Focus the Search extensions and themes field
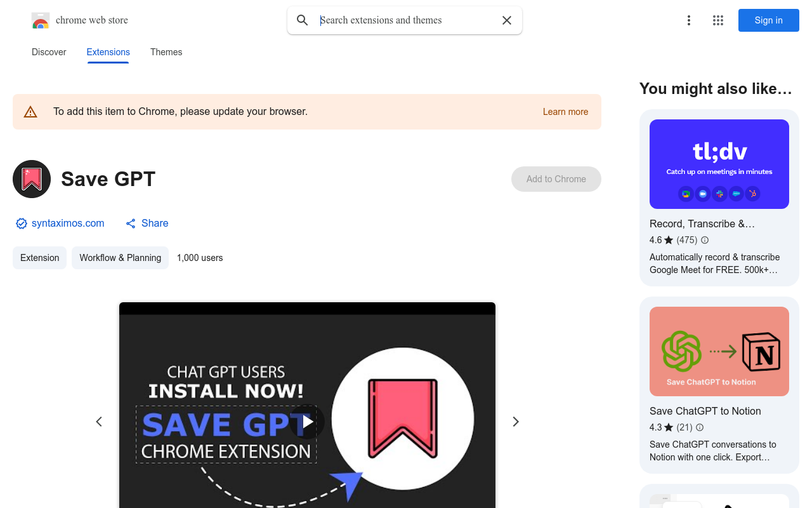 click(x=406, y=20)
